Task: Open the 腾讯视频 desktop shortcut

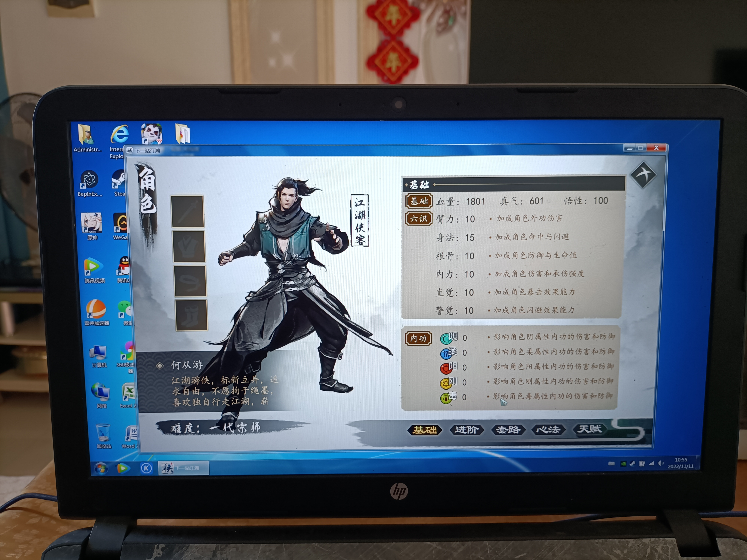Action: click(94, 270)
